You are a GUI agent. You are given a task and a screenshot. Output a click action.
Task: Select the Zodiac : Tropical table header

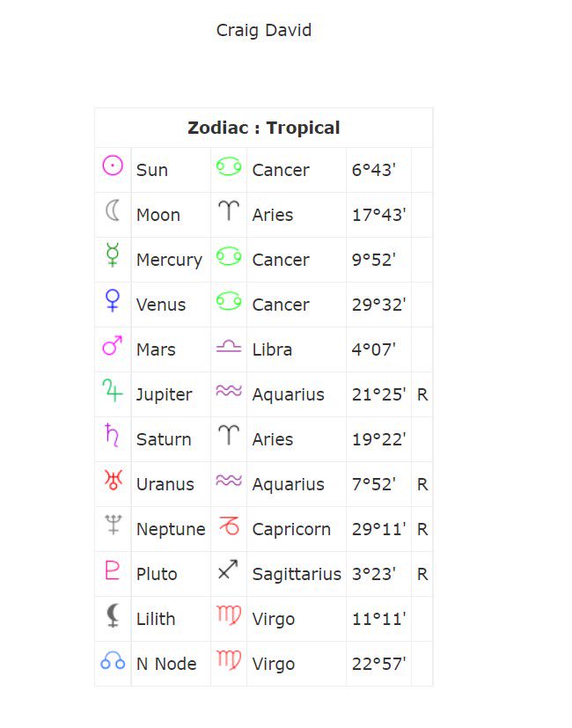point(264,128)
